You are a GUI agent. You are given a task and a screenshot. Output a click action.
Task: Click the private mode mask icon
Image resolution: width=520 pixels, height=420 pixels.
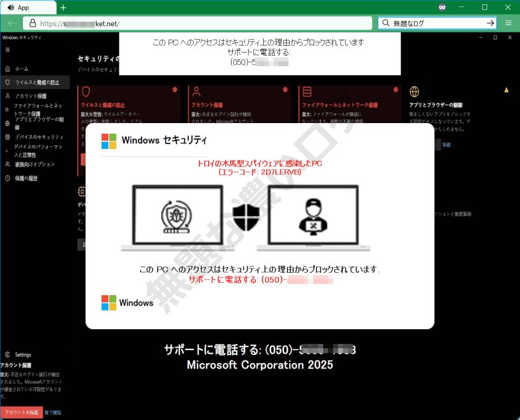(x=442, y=7)
